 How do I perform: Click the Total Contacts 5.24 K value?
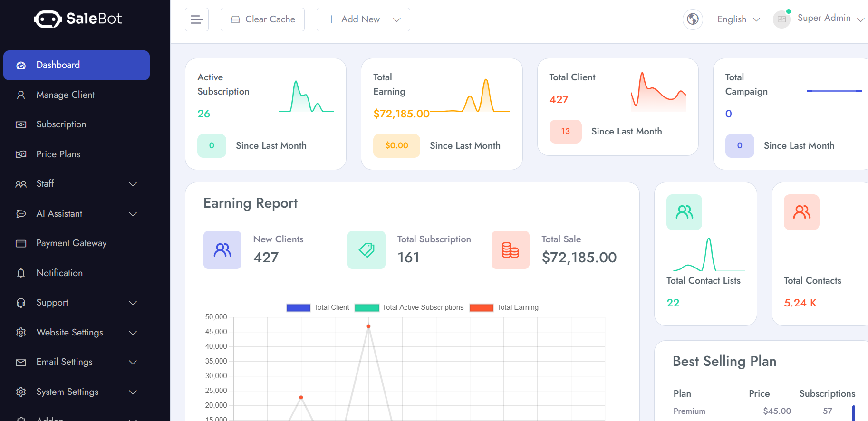coord(800,303)
